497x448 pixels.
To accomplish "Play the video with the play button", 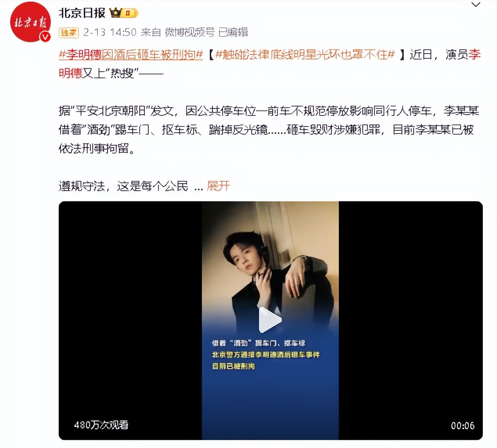I will point(270,320).
